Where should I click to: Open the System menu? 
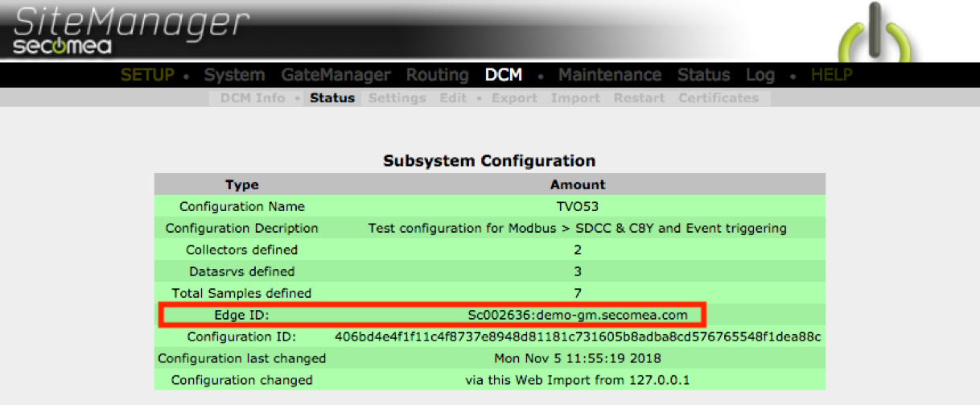(234, 75)
